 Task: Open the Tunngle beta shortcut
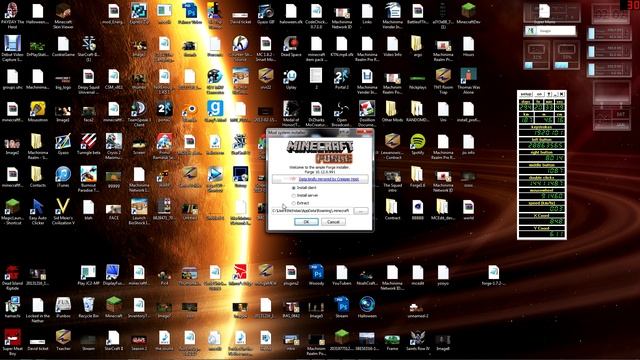pos(88,144)
